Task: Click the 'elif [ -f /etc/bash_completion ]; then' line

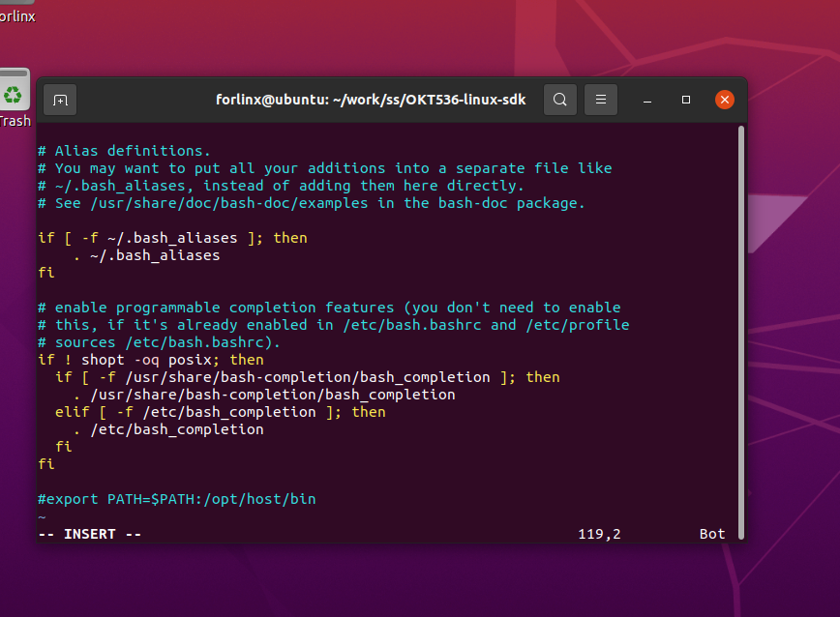Action: (x=221, y=412)
